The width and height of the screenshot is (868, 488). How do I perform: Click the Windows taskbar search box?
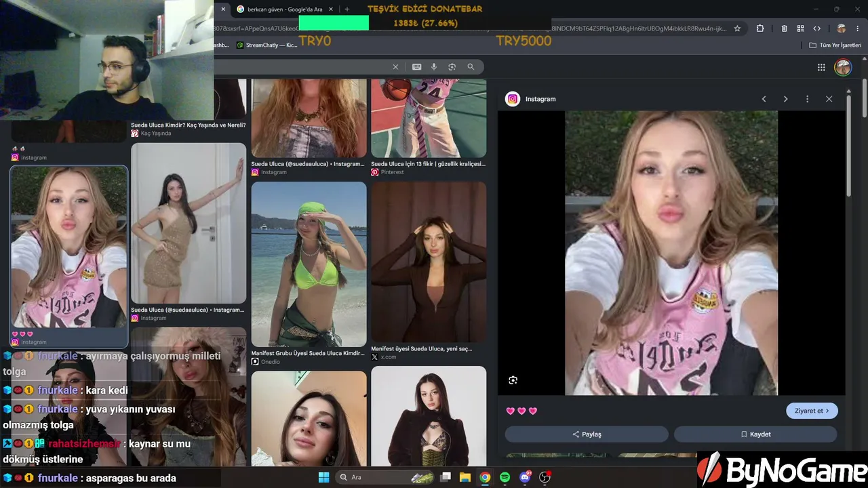[x=386, y=477]
